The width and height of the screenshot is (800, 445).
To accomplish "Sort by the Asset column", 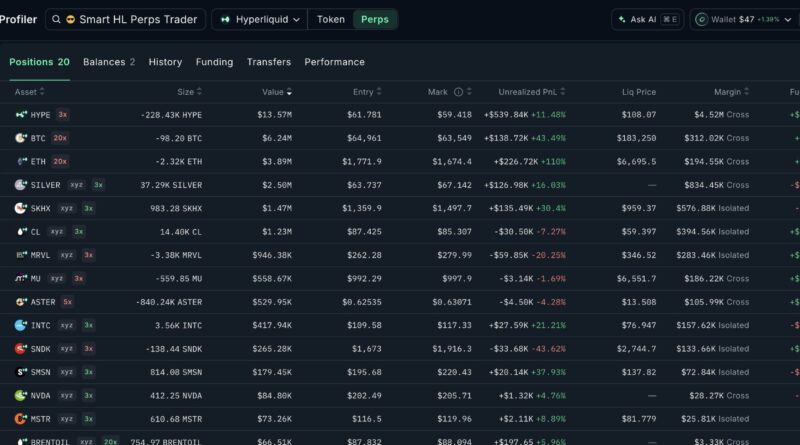I will click(30, 92).
